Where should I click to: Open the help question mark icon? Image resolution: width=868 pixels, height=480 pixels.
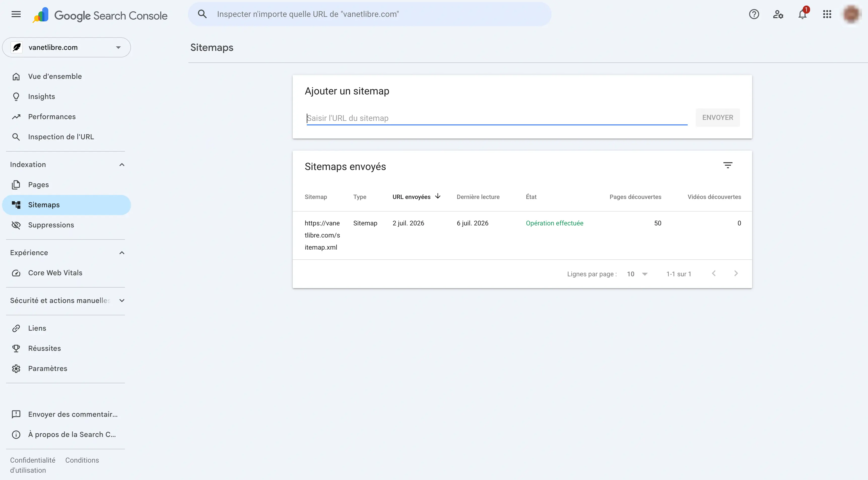754,14
